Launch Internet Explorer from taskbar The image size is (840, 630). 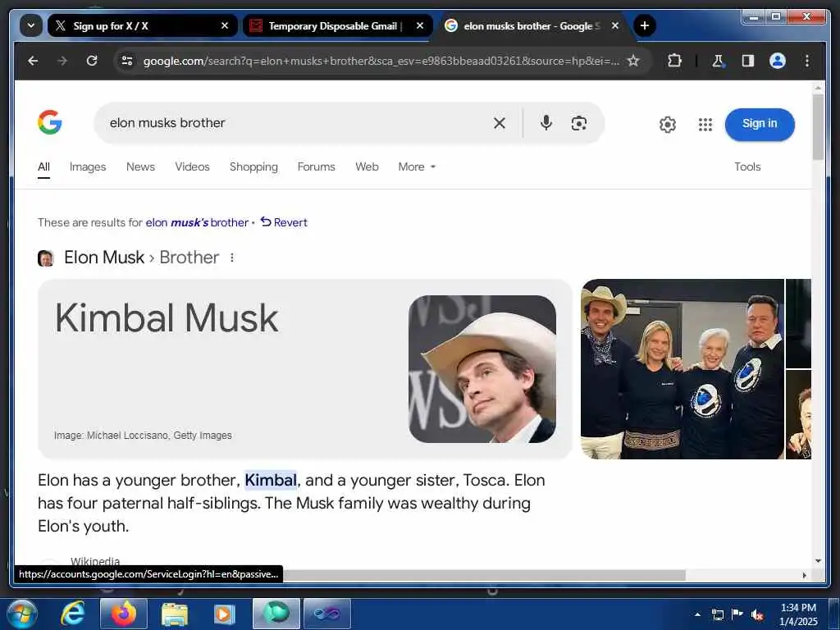coord(72,614)
